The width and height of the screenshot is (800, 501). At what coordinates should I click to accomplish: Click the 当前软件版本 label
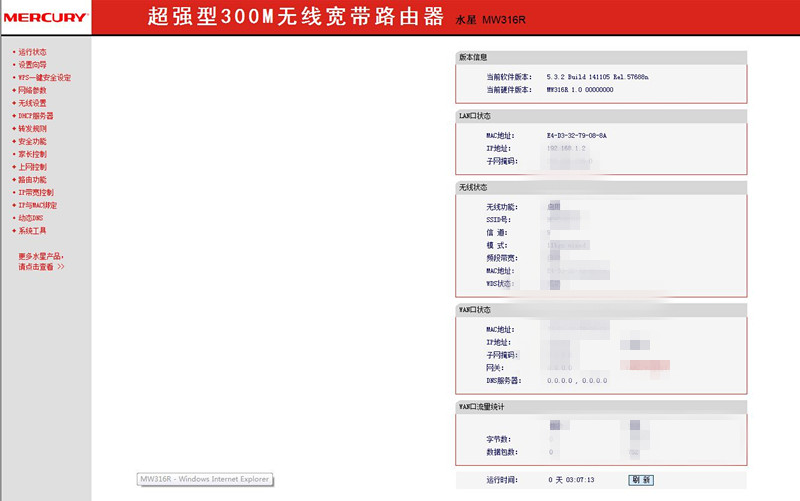509,77
